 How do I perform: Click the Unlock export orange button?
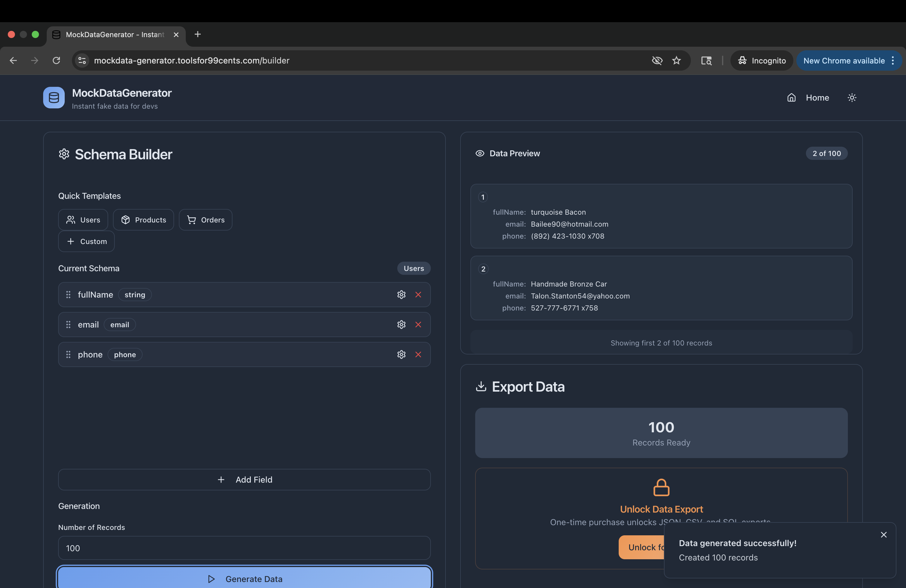tap(642, 547)
